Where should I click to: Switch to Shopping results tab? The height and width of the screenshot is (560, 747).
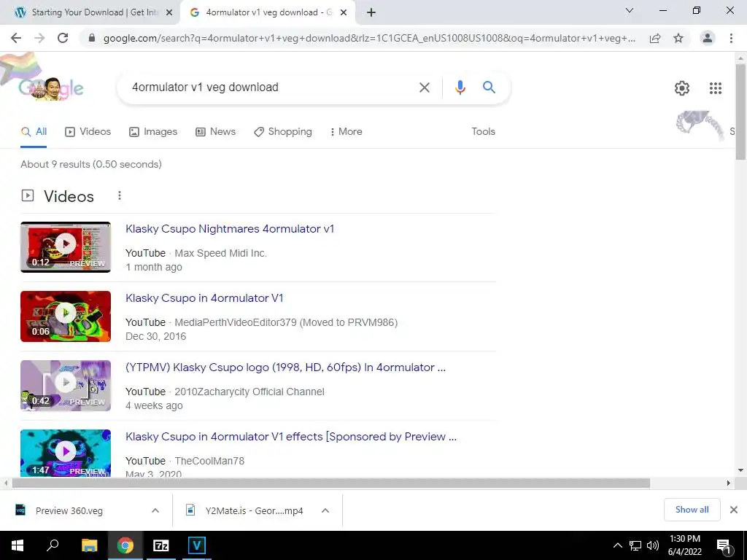[x=283, y=132]
